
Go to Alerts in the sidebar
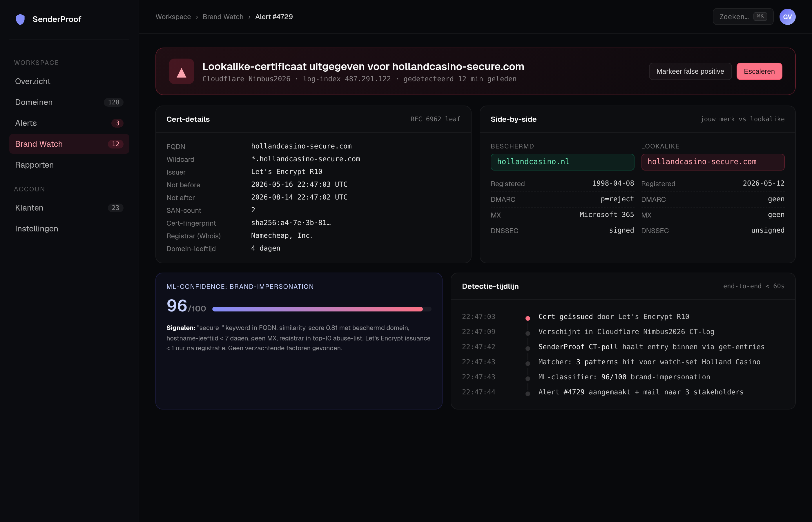tap(69, 123)
